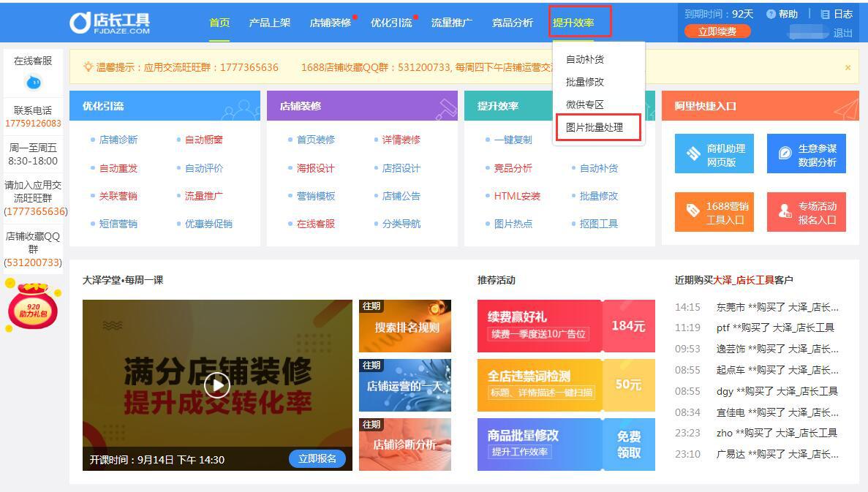Open the 短信营销 link

(118, 224)
